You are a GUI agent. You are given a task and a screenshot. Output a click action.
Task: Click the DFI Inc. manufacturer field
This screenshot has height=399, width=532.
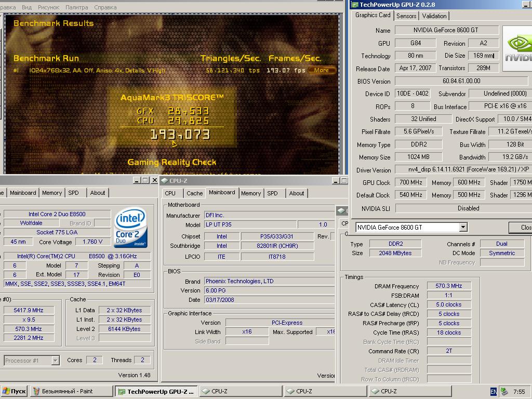tap(270, 215)
